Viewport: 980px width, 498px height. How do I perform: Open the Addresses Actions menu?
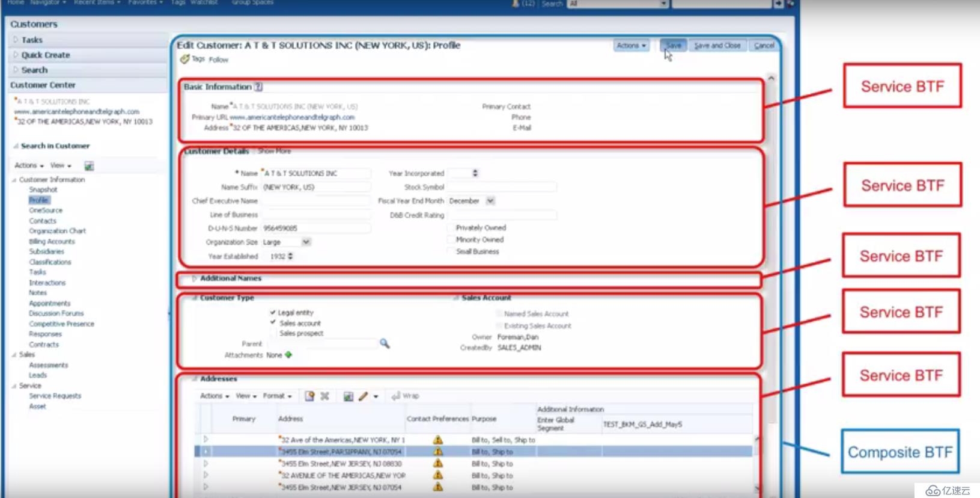coord(214,396)
